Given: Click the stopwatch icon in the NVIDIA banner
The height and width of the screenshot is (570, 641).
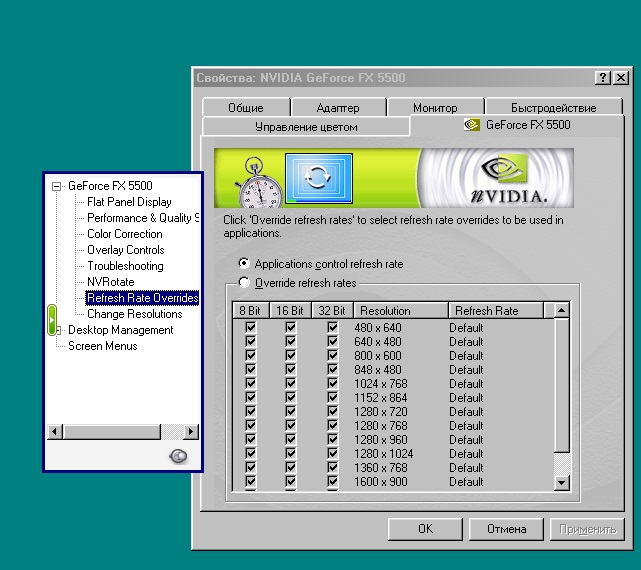Looking at the screenshot, I should [x=259, y=183].
